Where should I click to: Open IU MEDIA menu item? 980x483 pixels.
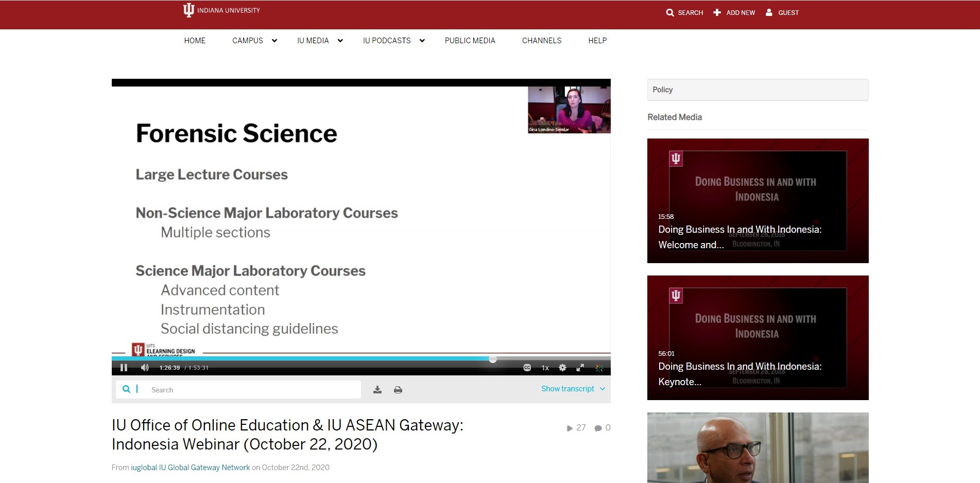click(313, 41)
